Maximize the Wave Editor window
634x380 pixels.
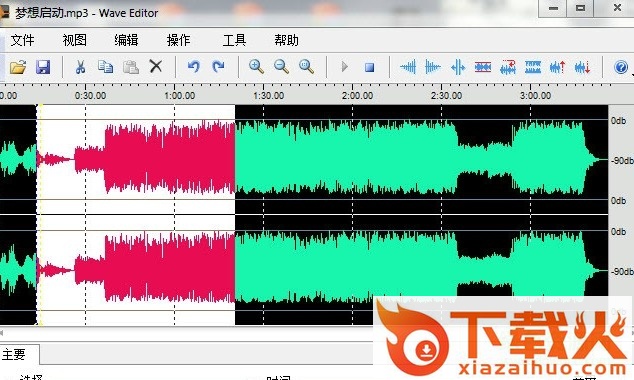[581, 8]
